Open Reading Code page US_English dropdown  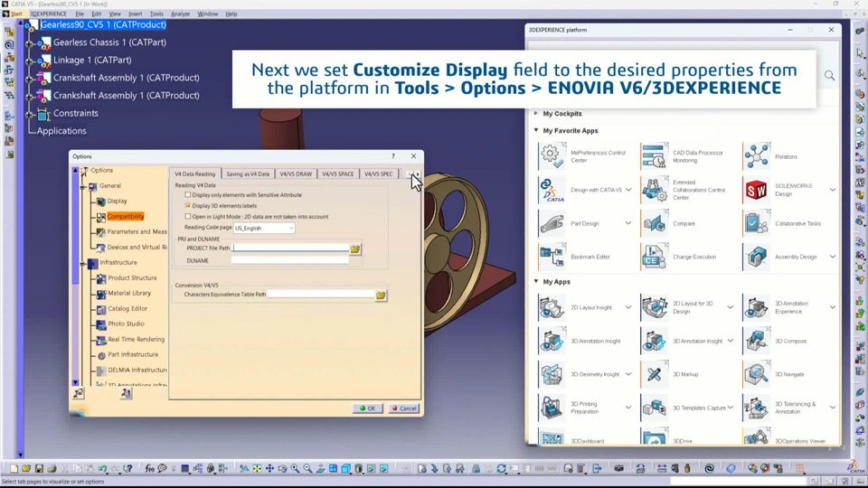point(264,228)
